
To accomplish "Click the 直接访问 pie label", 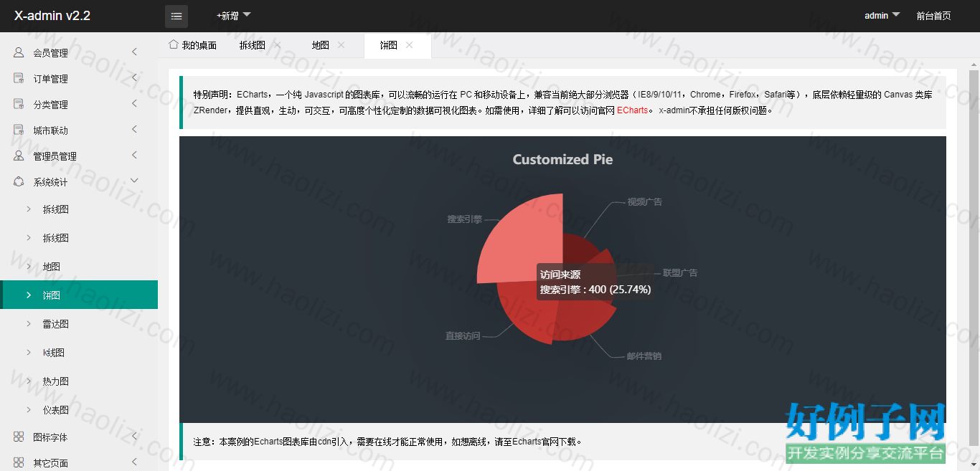I will [463, 336].
